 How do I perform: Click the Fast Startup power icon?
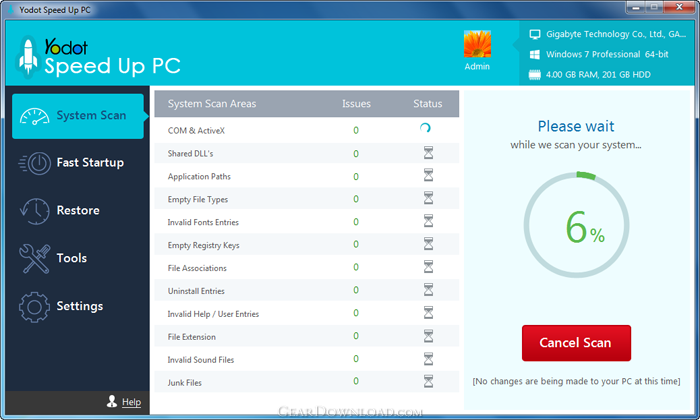coord(35,163)
